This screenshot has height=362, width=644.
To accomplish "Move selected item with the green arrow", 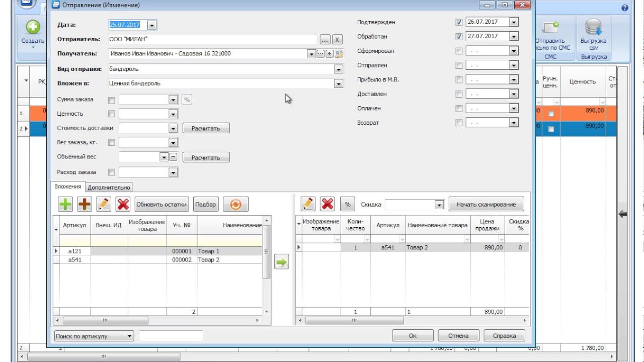I will click(x=282, y=262).
